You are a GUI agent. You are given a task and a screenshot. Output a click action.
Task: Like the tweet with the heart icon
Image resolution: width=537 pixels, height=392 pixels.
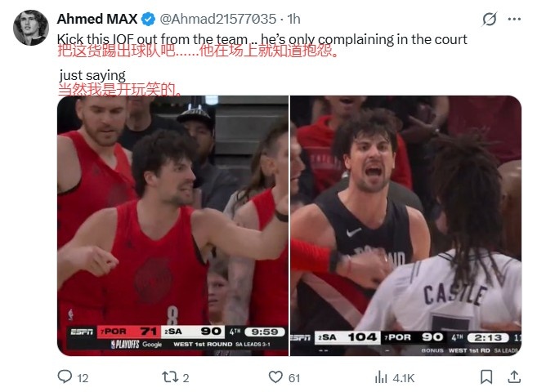pos(275,377)
